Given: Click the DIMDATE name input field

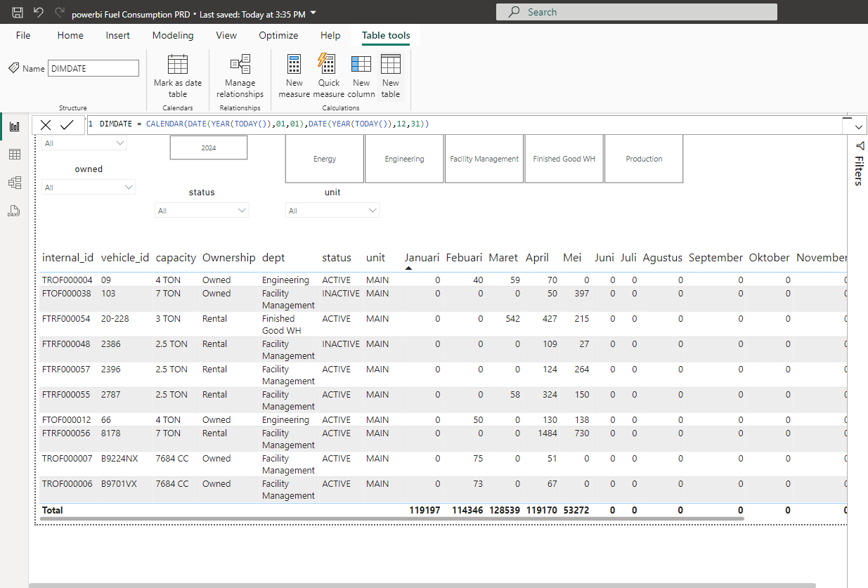Looking at the screenshot, I should (x=93, y=68).
